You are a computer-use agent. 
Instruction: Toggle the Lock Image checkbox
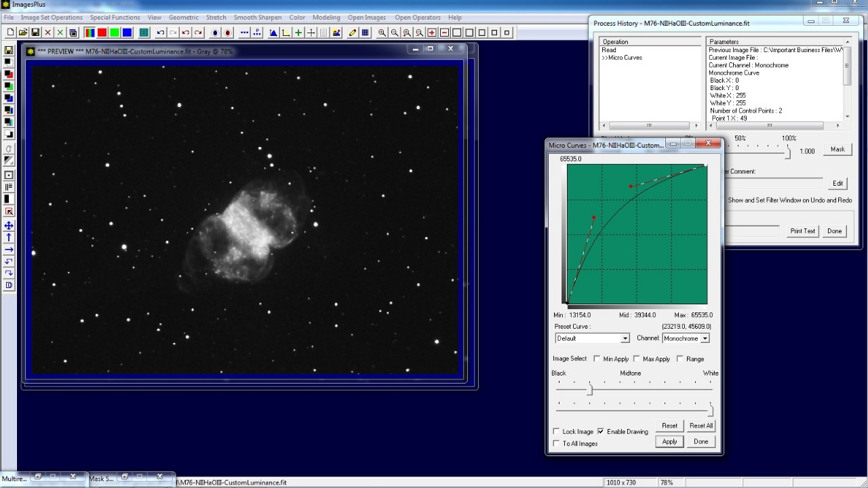(557, 431)
